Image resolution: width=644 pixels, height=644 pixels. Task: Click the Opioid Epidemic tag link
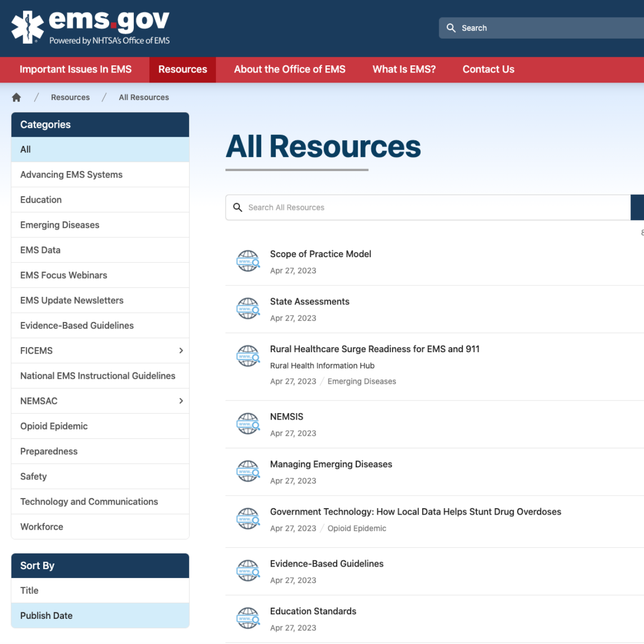[357, 528]
